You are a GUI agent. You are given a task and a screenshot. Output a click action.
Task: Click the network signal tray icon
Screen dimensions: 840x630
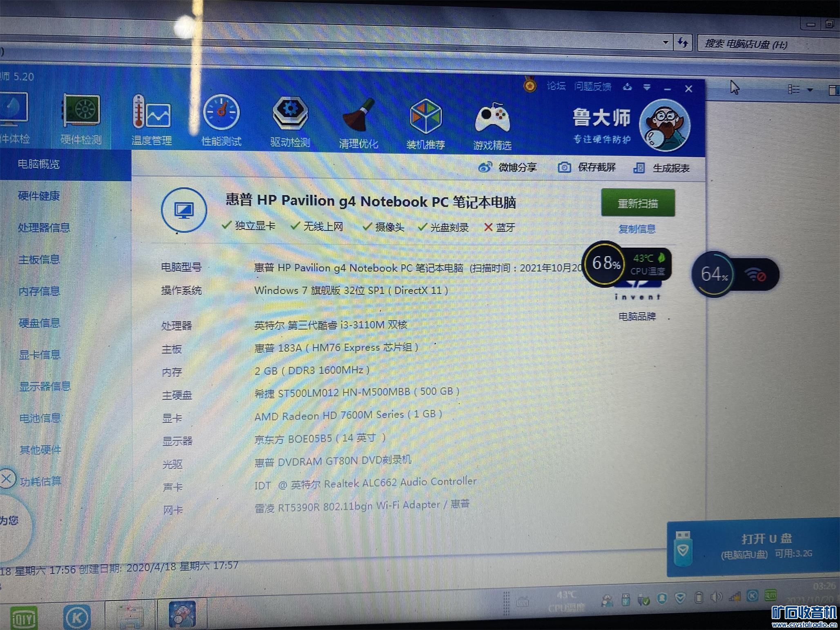(735, 597)
